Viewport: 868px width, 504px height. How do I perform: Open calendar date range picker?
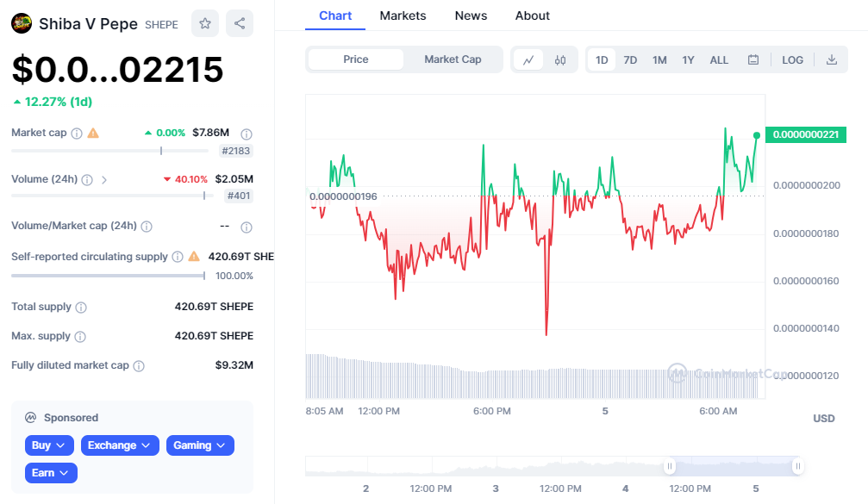(752, 59)
